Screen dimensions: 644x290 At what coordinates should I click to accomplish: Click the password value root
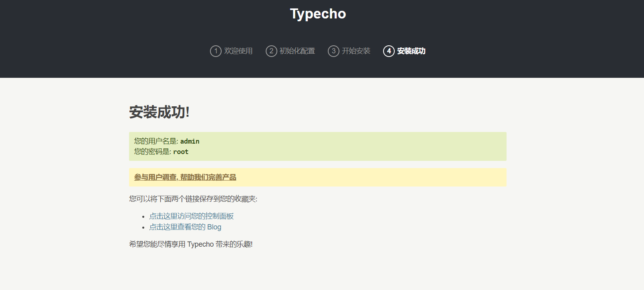(181, 152)
